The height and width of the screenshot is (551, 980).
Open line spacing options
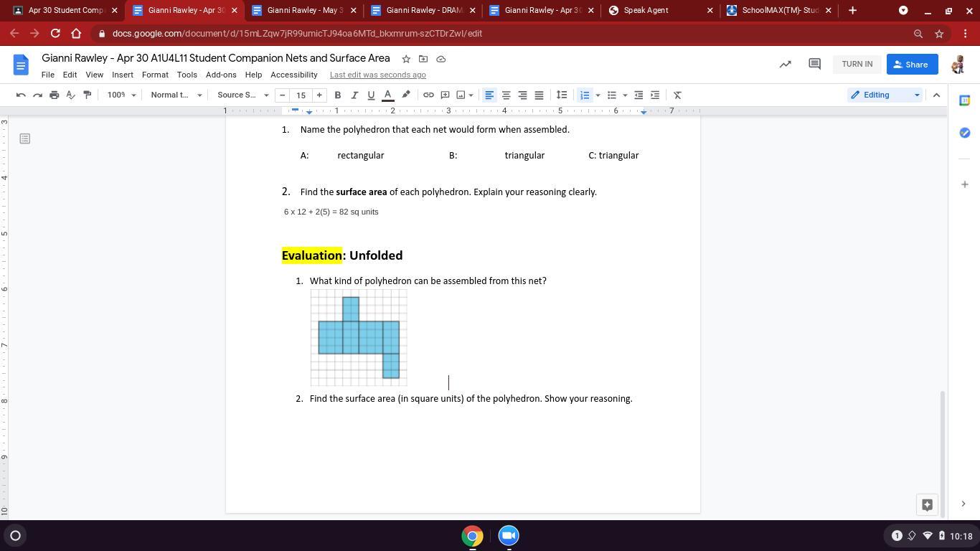point(562,95)
